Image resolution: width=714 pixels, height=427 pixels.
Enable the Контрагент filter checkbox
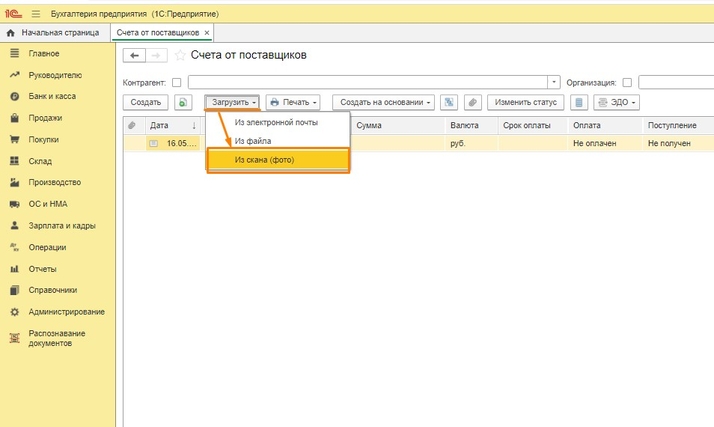point(177,82)
